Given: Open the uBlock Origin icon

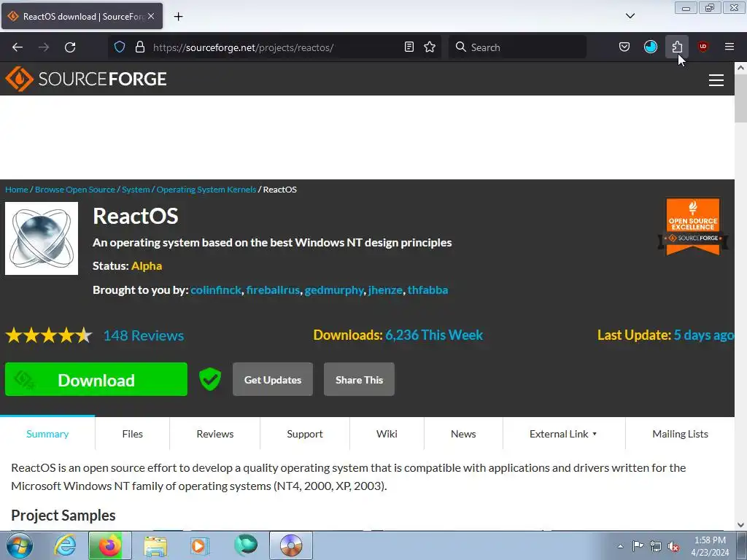Looking at the screenshot, I should (703, 47).
